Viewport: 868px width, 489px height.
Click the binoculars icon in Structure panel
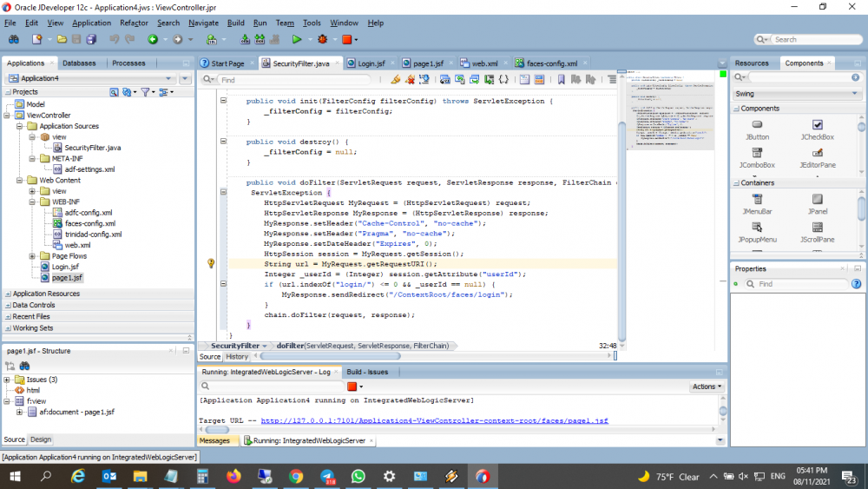tap(24, 366)
